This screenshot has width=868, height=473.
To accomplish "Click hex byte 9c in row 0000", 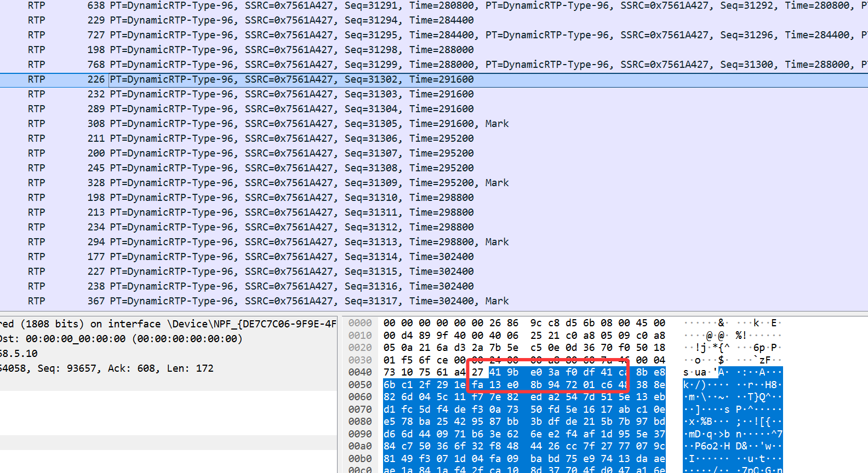I will click(x=536, y=323).
